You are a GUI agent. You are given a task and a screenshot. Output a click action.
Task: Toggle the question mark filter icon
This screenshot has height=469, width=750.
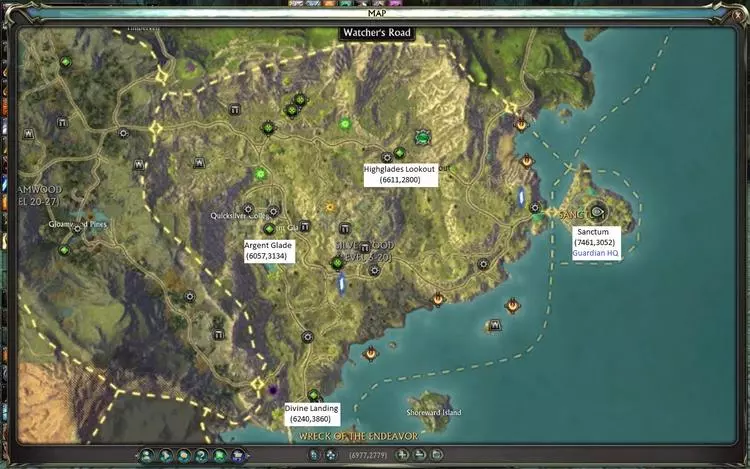point(202,456)
